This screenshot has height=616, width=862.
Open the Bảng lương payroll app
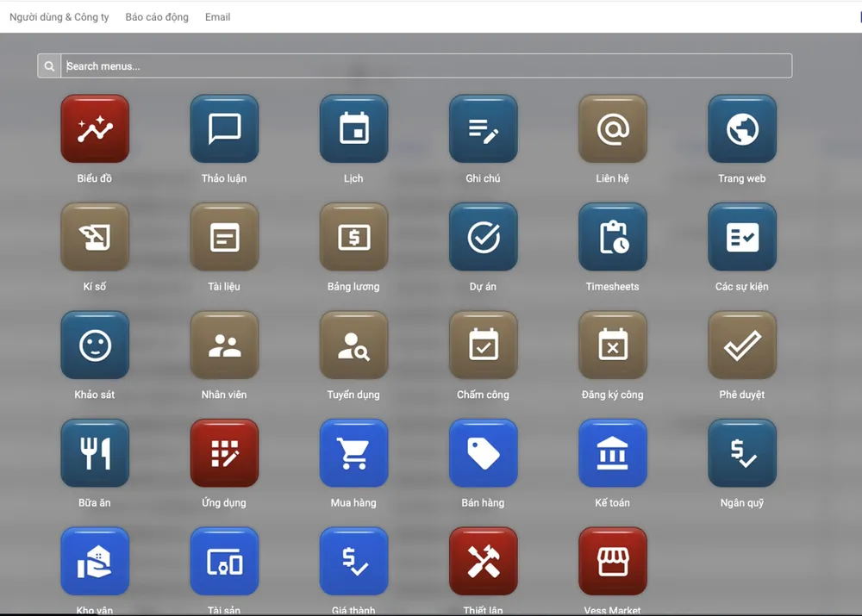(353, 237)
